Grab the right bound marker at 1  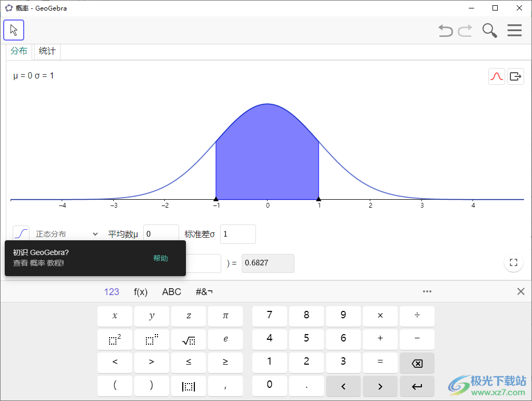pos(319,199)
